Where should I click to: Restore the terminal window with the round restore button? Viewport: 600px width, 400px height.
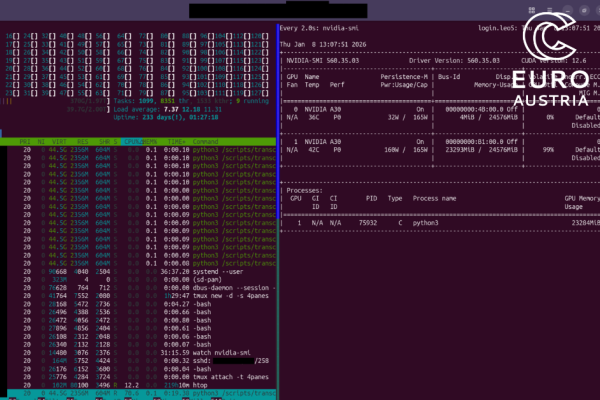tap(584, 10)
